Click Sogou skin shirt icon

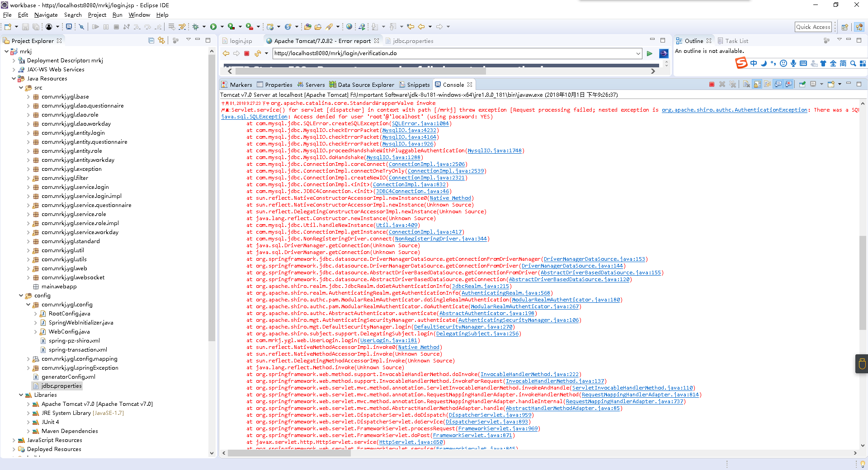(823, 63)
